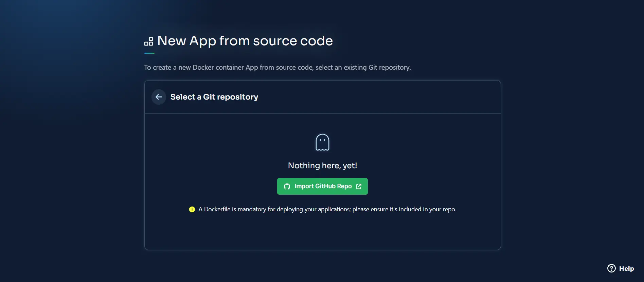Click the "Nothing here, yet!" message
Viewport: 644px width, 282px height.
pos(322,165)
